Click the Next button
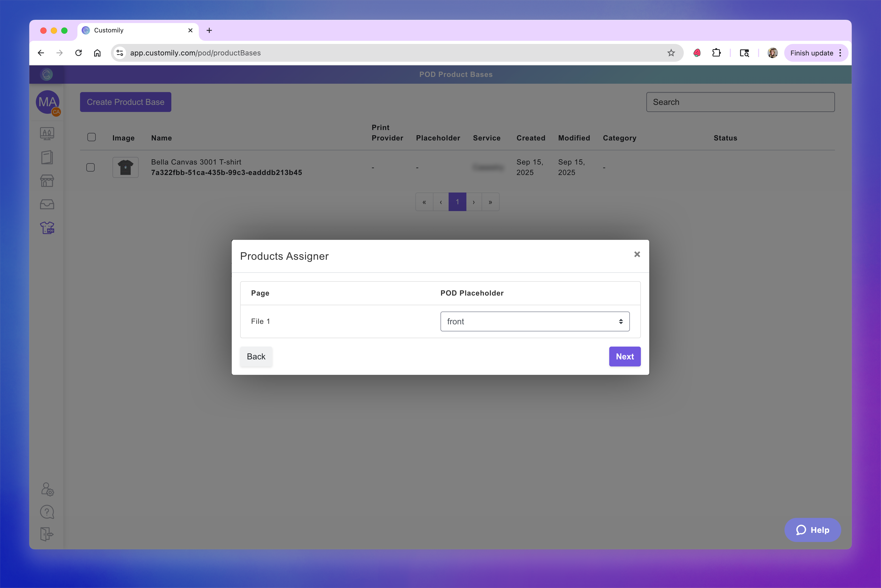The width and height of the screenshot is (881, 588). tap(624, 356)
